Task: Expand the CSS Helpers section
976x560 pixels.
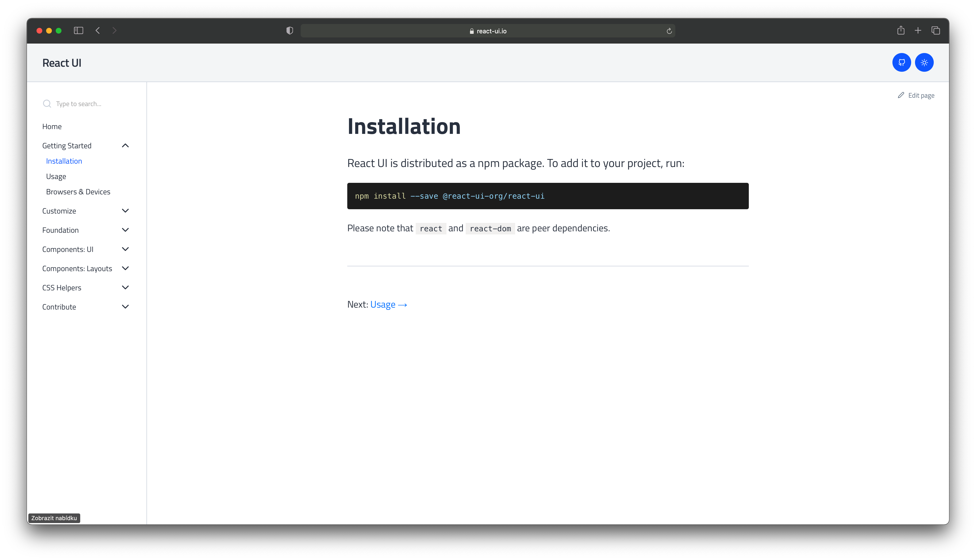Action: 125,288
